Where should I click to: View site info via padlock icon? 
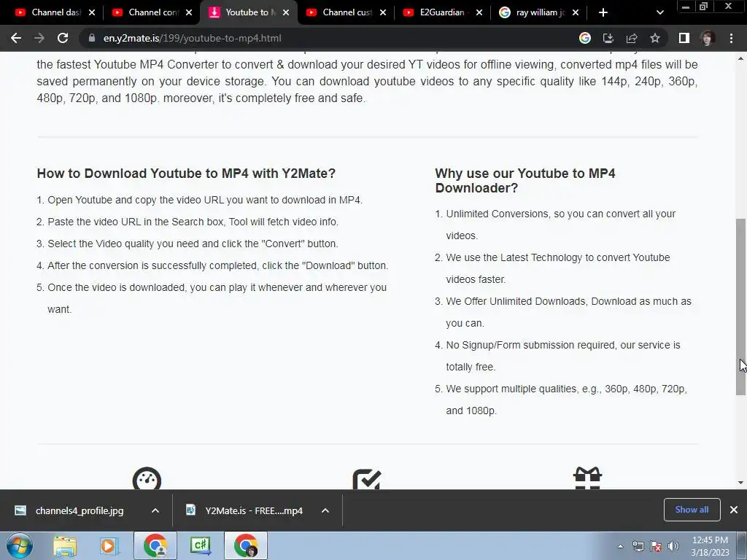92,38
